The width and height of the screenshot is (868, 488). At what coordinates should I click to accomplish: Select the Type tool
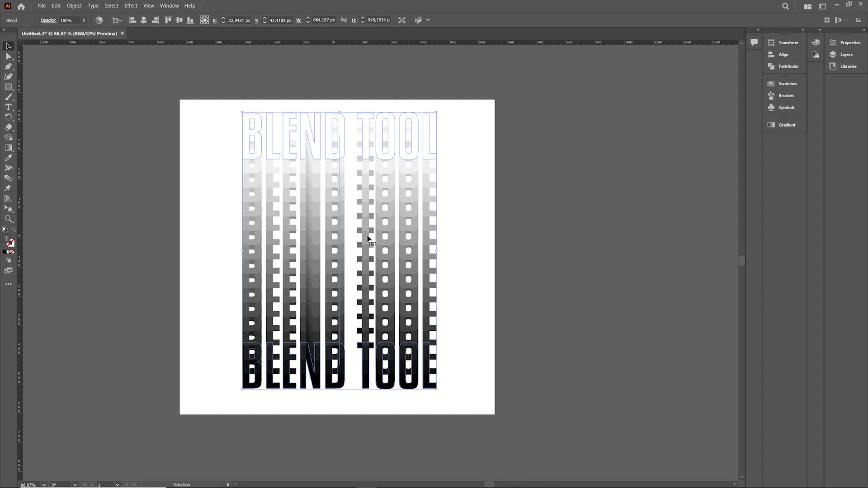point(8,107)
